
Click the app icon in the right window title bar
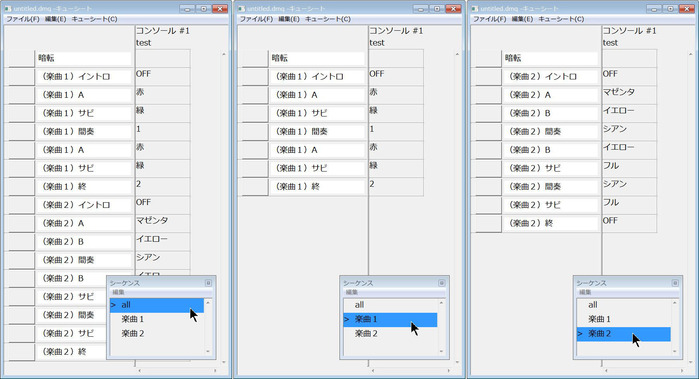(x=476, y=8)
